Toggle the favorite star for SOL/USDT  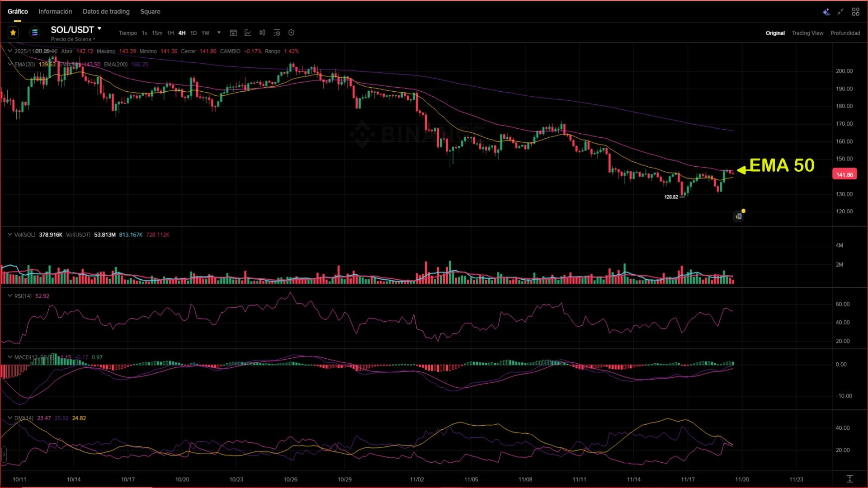tap(13, 33)
